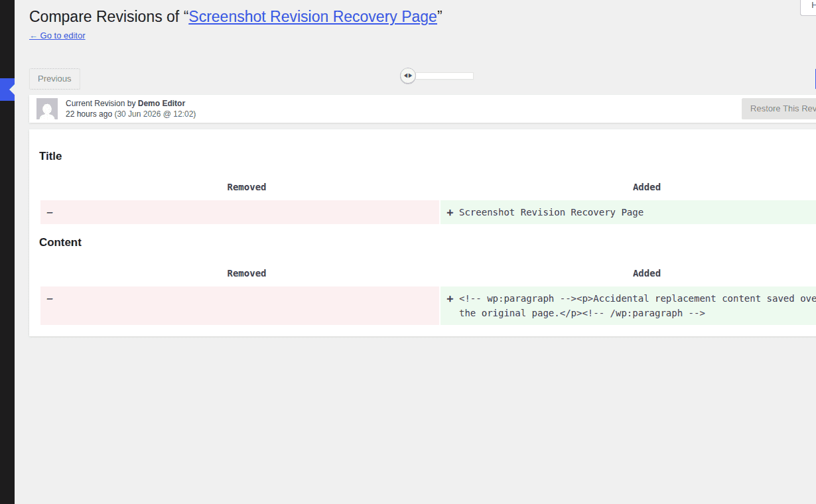Open the cut-off tab at the top right
Image resolution: width=816 pixels, height=504 pixels.
808,7
